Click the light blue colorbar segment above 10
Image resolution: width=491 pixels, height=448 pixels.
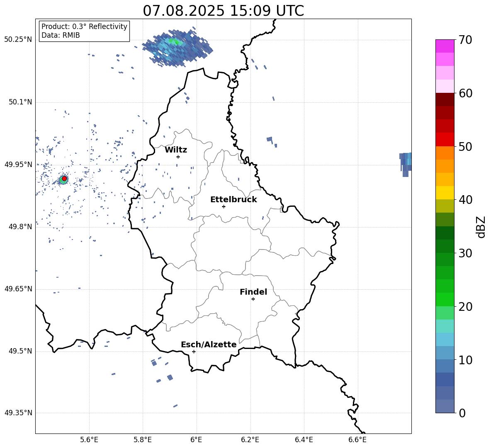click(x=445, y=353)
